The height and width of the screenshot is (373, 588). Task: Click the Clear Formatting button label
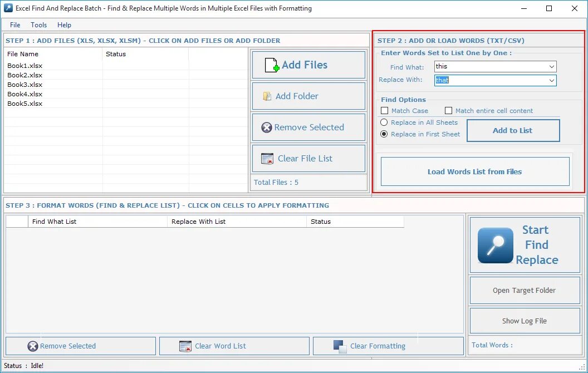click(x=378, y=346)
